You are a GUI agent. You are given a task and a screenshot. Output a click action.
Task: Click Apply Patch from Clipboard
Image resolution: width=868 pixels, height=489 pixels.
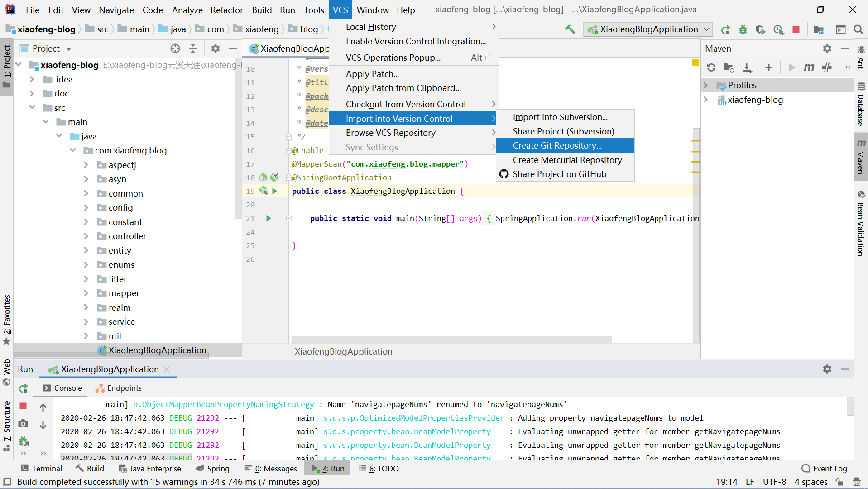(413, 88)
